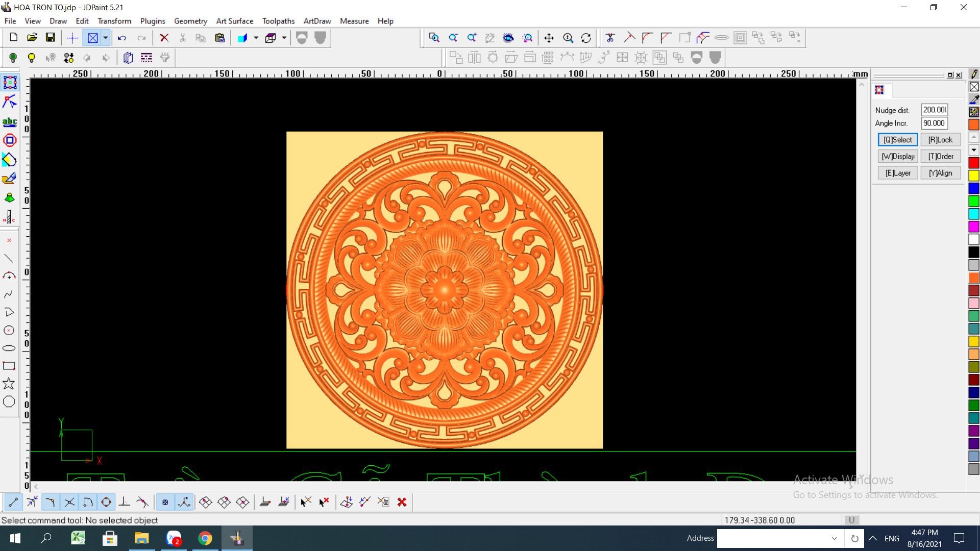Click the Undo arrow icon
The width and height of the screenshot is (980, 551).
(x=121, y=38)
